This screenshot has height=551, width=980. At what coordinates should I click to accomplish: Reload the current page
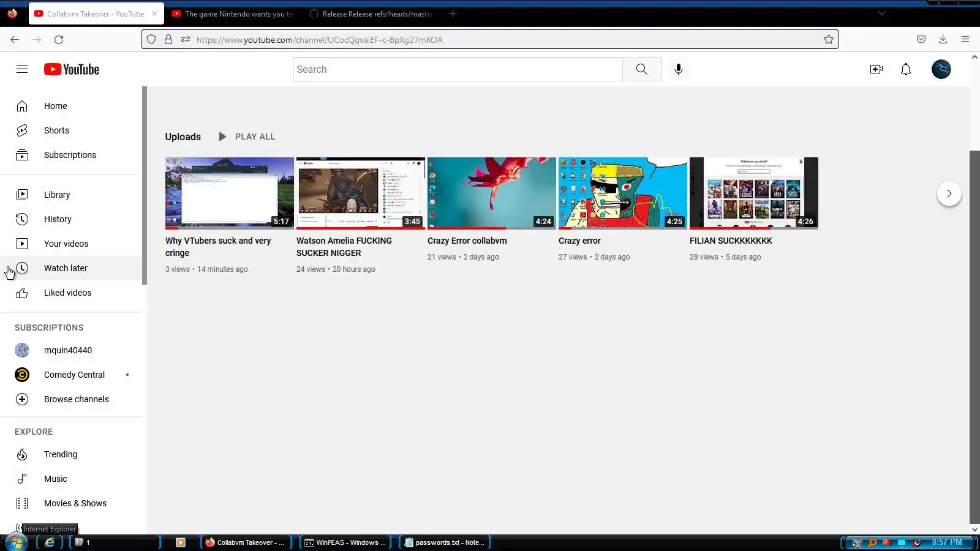pos(59,40)
